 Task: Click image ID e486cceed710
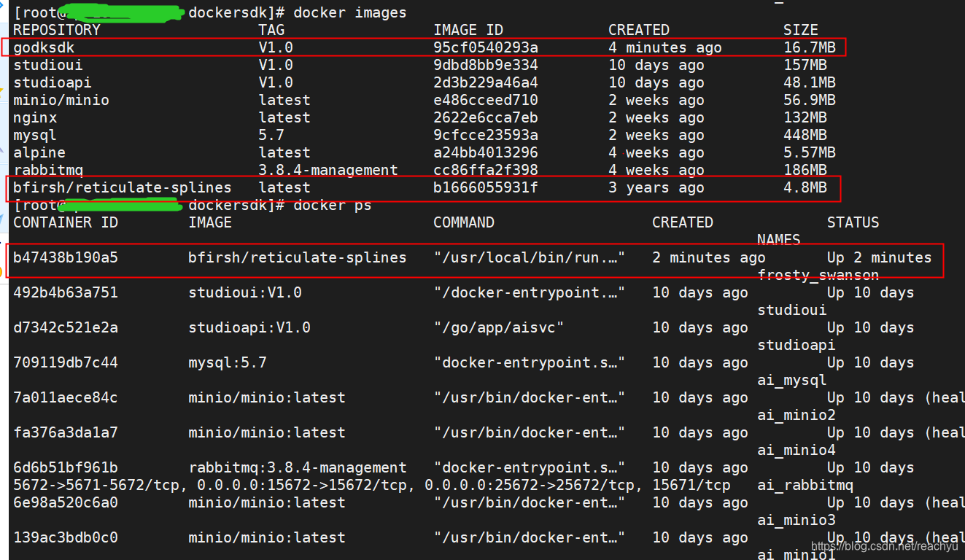pyautogui.click(x=486, y=100)
